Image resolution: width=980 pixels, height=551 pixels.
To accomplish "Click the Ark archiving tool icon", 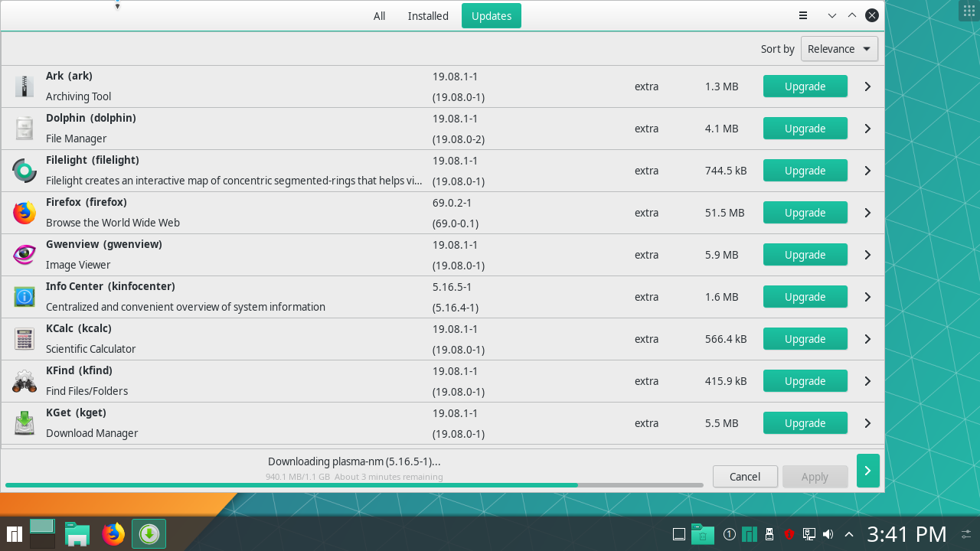I will [24, 86].
